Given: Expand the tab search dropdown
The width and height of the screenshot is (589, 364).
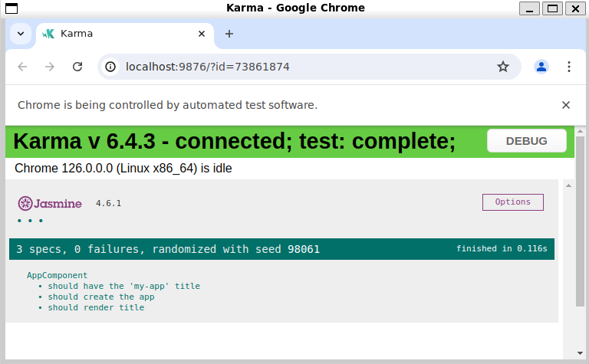Looking at the screenshot, I should tap(21, 34).
